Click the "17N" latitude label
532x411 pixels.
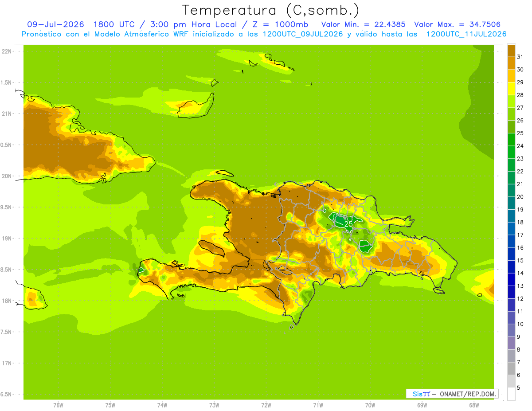(x=7, y=363)
